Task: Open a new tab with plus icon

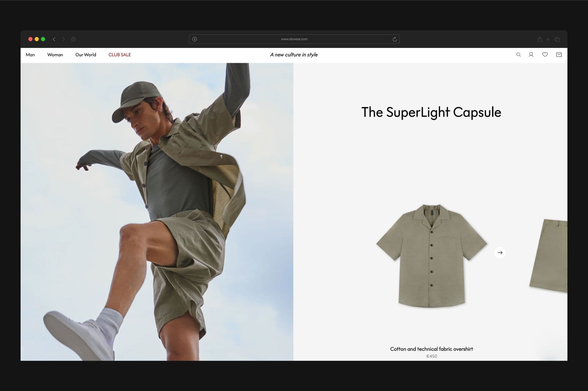Action: click(x=548, y=39)
